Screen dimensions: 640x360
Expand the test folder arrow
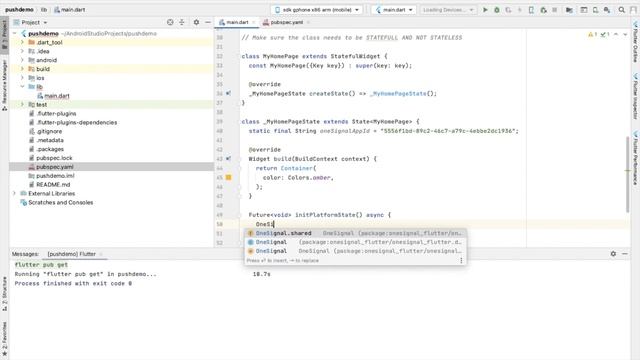(x=22, y=104)
